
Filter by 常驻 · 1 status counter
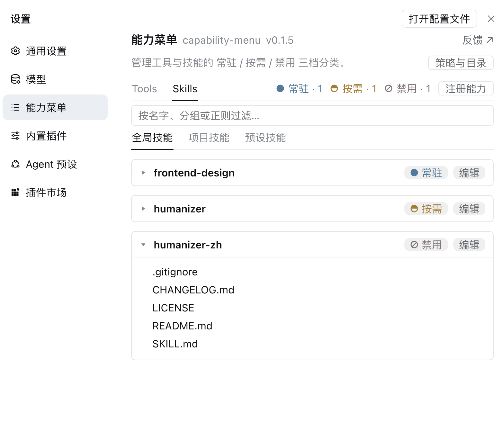click(300, 89)
